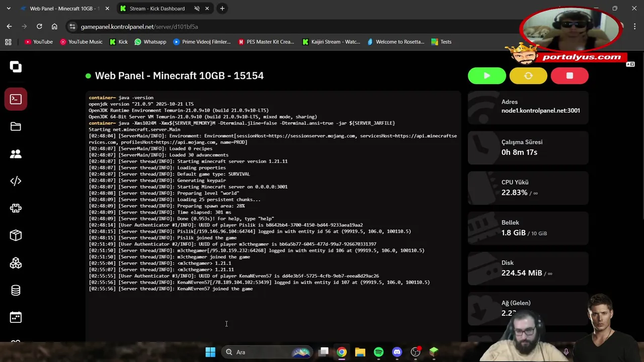Open a new browser tab
This screenshot has height=362, width=644.
(x=222, y=9)
